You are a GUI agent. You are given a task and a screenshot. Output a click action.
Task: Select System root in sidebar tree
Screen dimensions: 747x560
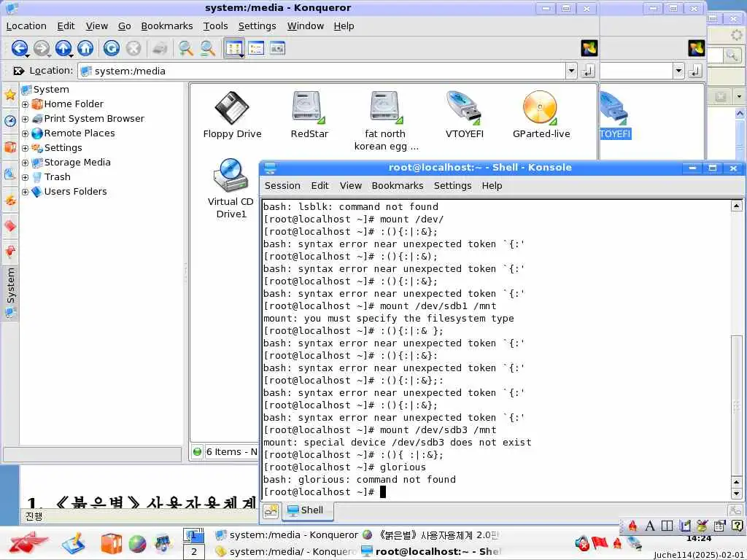coord(51,90)
